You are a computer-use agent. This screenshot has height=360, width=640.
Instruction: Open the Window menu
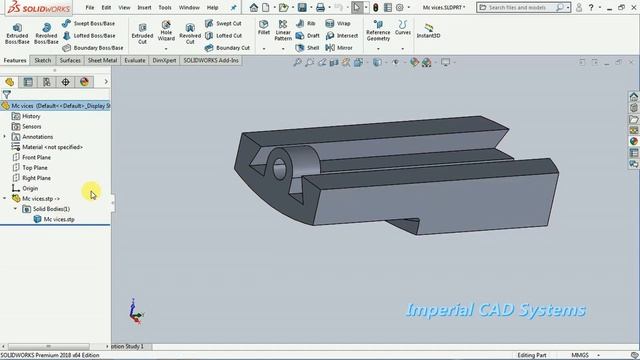[189, 7]
